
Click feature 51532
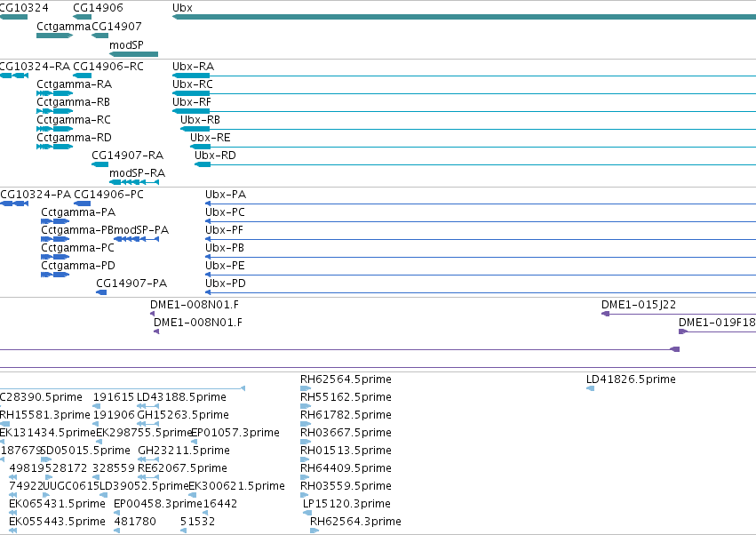(183, 531)
